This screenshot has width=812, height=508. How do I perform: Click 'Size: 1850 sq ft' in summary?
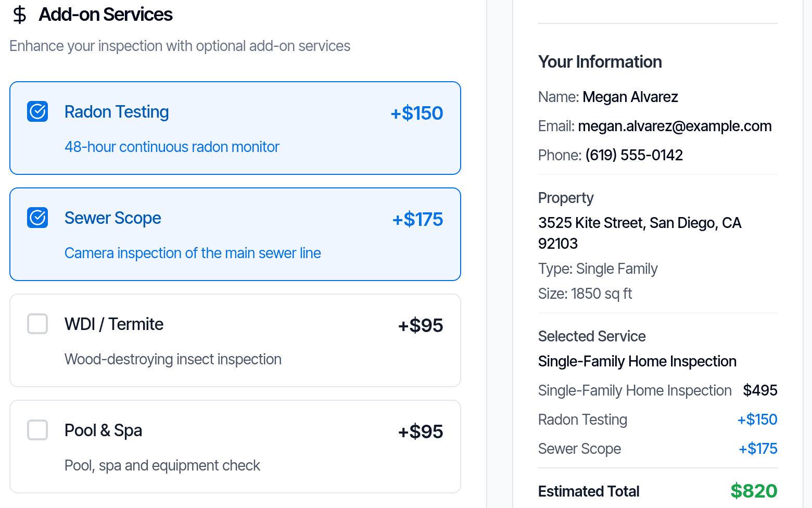coord(585,294)
